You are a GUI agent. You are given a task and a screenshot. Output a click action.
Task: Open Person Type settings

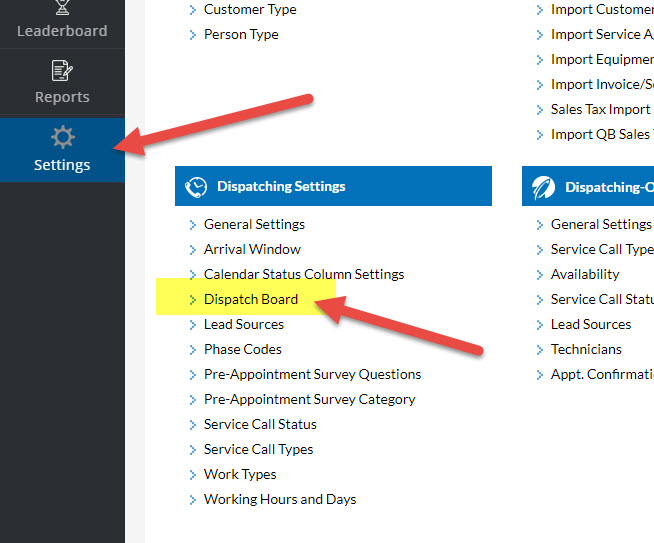pos(241,34)
